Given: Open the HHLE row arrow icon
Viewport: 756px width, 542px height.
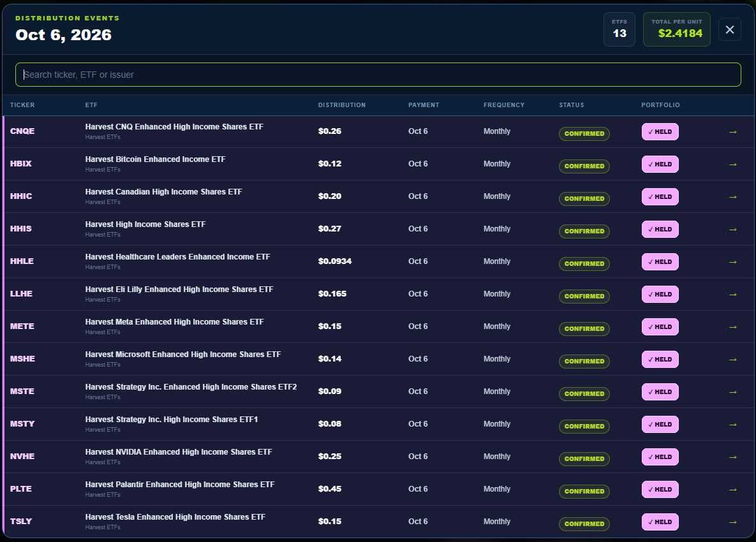Looking at the screenshot, I should click(733, 261).
